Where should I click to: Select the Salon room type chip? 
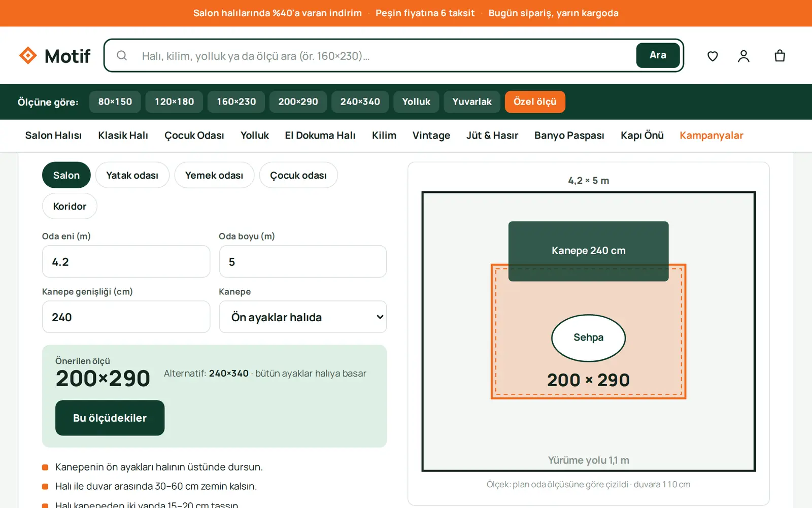click(x=66, y=175)
